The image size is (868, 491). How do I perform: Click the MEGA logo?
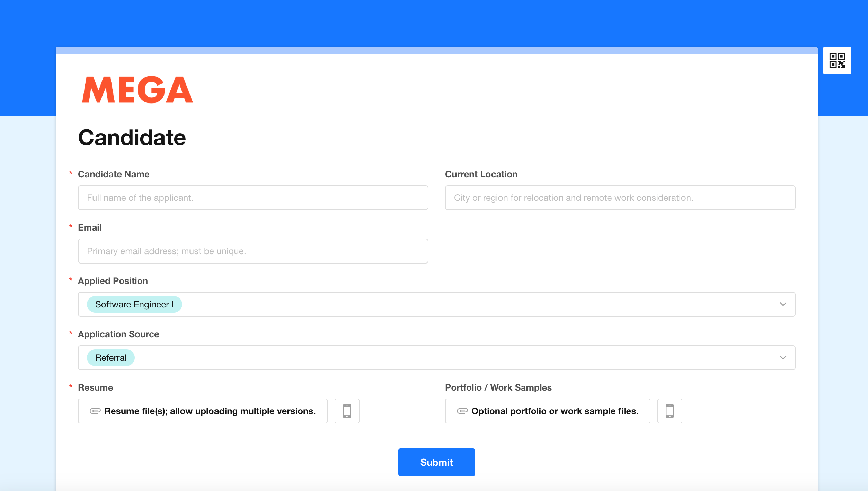point(138,90)
